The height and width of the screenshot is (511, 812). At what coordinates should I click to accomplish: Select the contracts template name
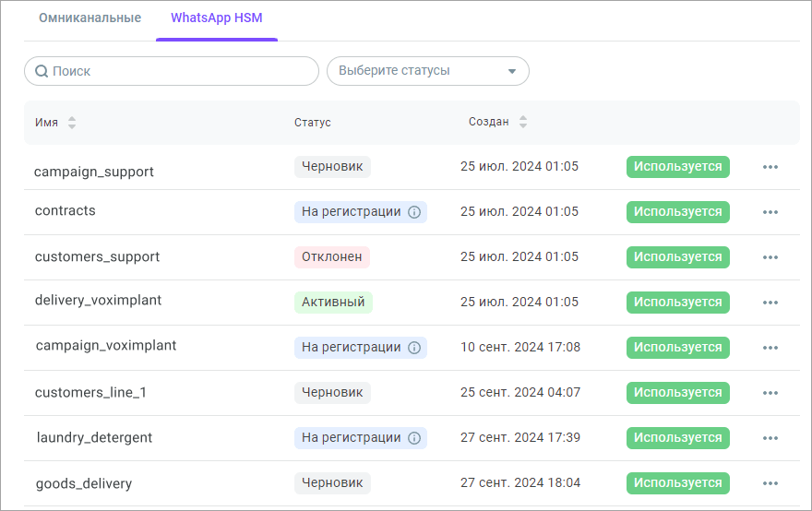point(66,210)
